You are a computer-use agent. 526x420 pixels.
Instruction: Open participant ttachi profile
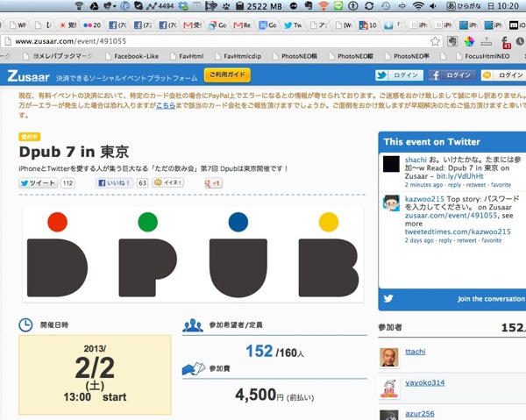[x=415, y=352]
